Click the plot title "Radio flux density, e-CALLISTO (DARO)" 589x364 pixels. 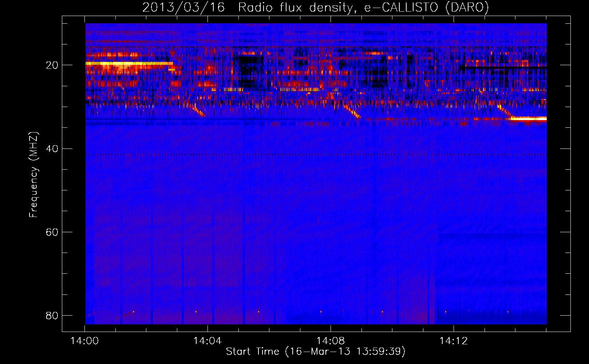(x=363, y=7)
